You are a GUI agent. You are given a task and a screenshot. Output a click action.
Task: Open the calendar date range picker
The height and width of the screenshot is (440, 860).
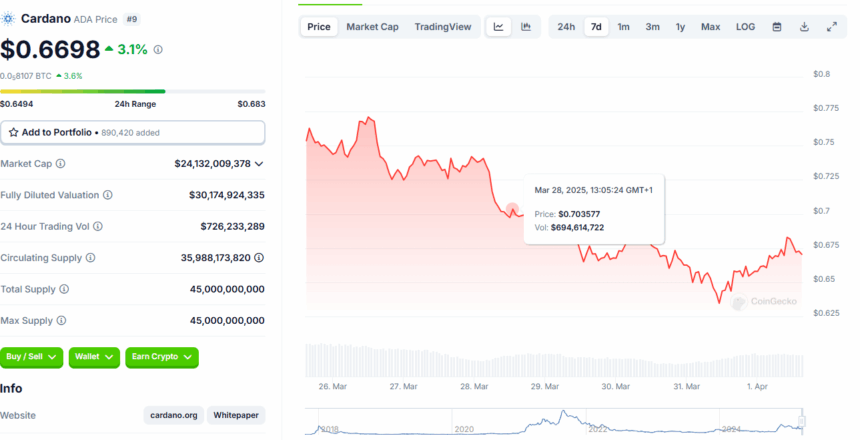point(777,27)
